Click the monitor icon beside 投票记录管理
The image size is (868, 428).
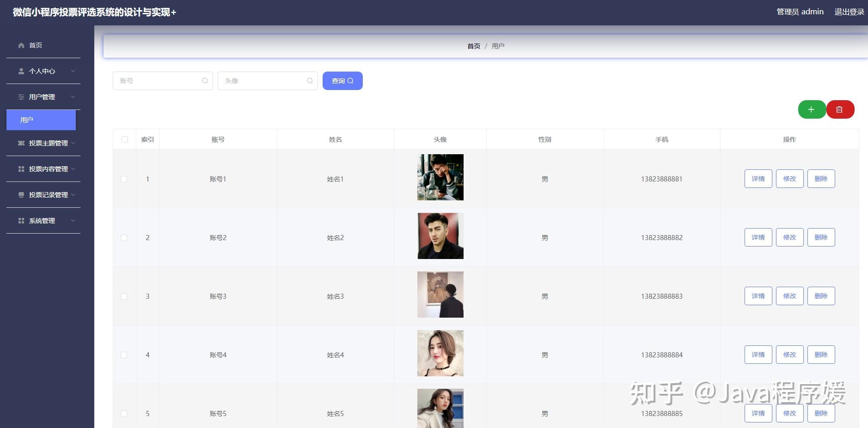[21, 194]
